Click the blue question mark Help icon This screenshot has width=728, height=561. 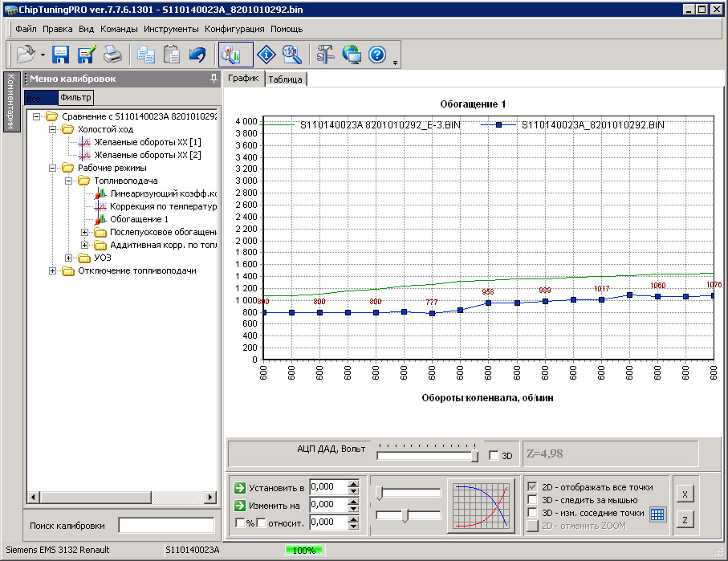(x=377, y=55)
